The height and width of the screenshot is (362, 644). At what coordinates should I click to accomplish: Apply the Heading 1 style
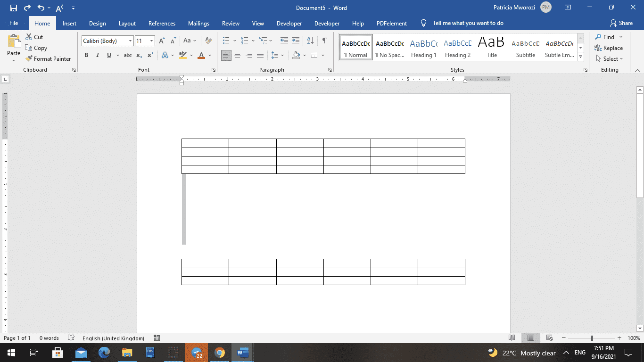(x=423, y=47)
